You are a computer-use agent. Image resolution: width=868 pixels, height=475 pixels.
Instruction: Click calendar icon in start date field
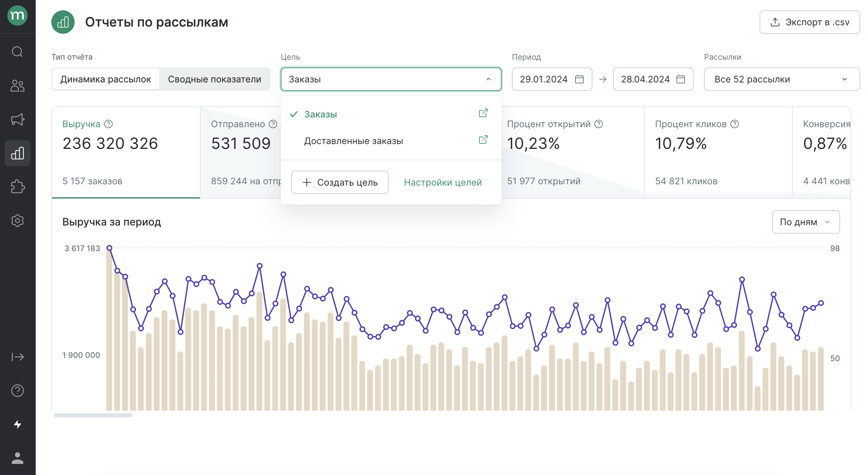(x=579, y=79)
